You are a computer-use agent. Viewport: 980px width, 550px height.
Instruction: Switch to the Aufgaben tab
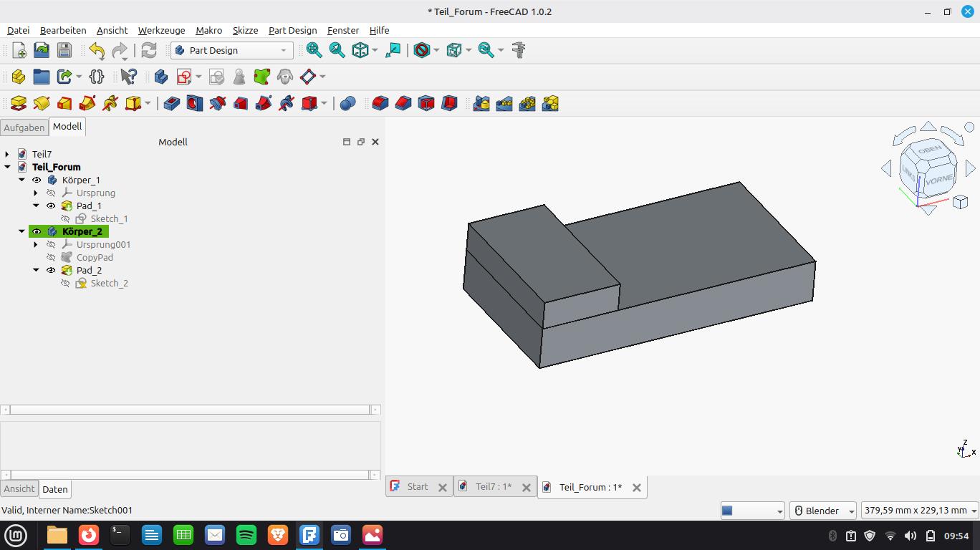pyautogui.click(x=24, y=127)
